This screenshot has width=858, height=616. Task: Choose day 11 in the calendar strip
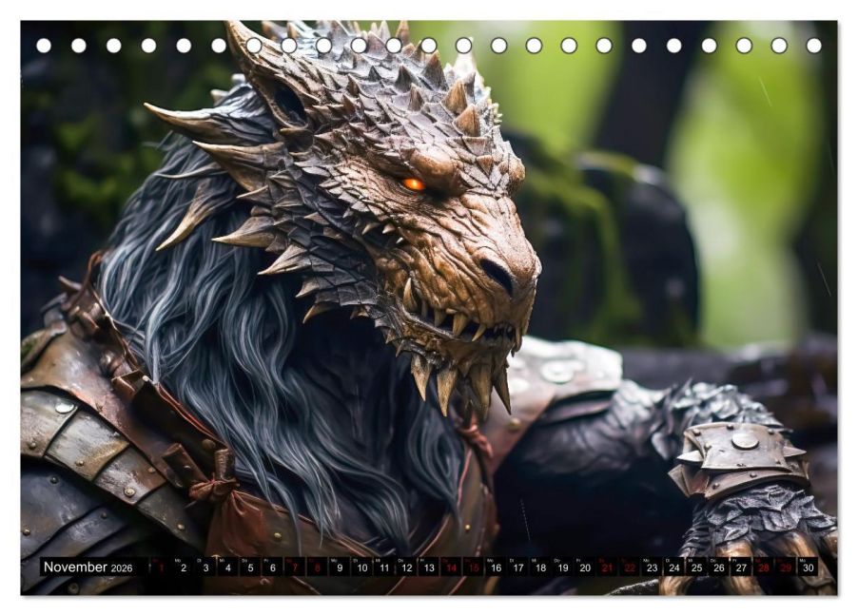383,568
